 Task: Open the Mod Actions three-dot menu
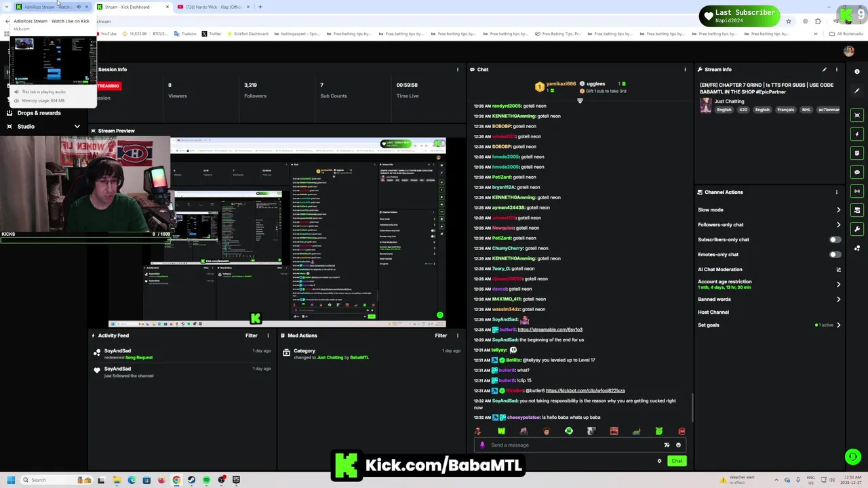pyautogui.click(x=458, y=335)
